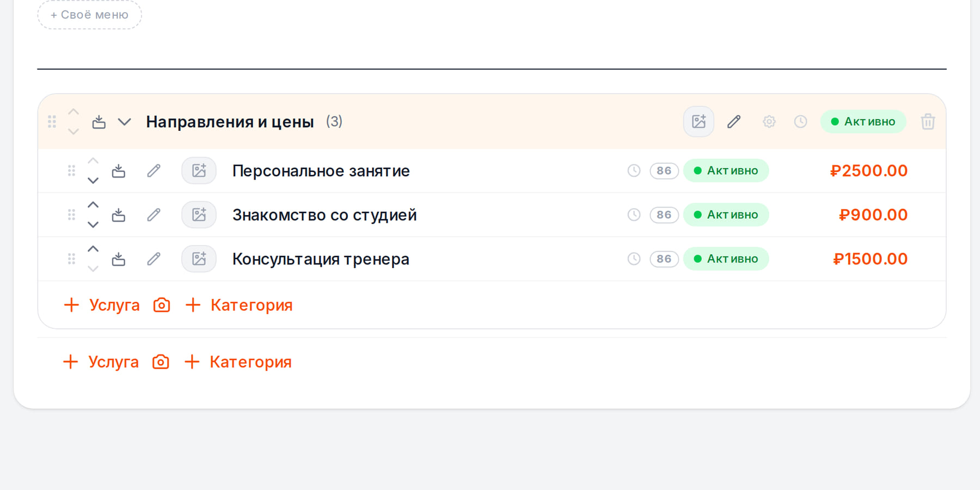Screen dimensions: 980x490
Task: Click the price ₽1500.00
Action: coord(870,259)
